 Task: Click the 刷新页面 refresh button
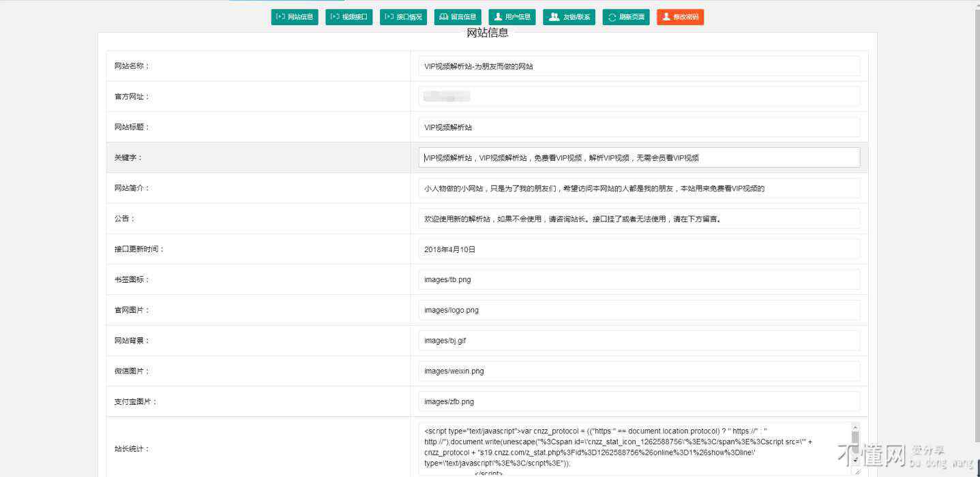pyautogui.click(x=626, y=17)
